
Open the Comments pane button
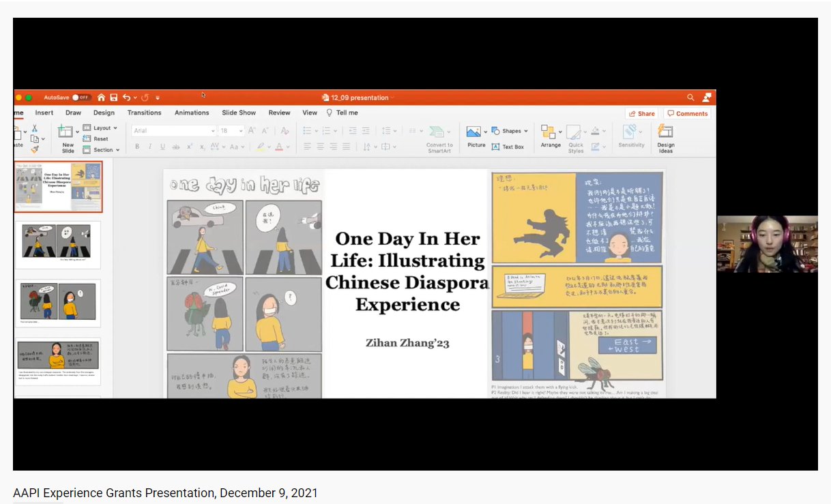pyautogui.click(x=688, y=114)
